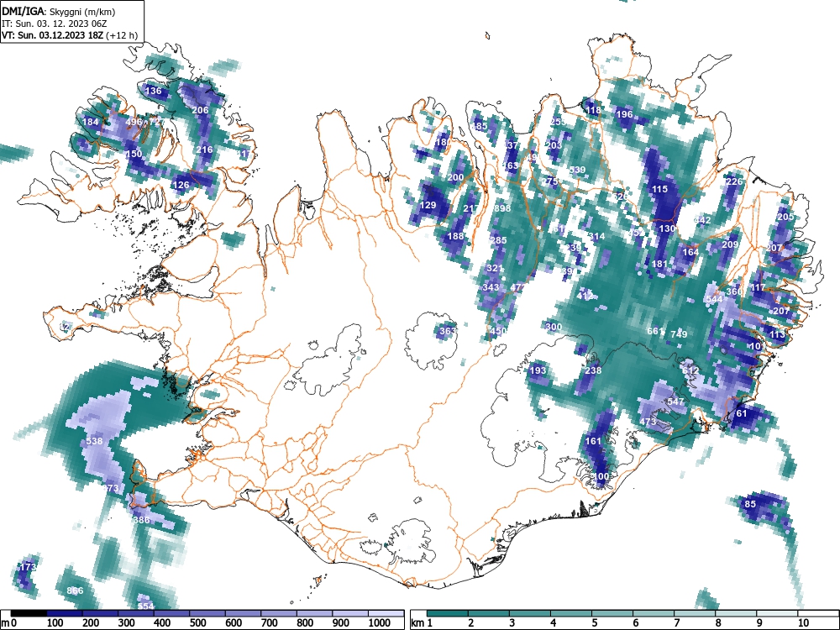Click the visibility value '161' on the map
The height and width of the screenshot is (630, 840).
click(593, 441)
